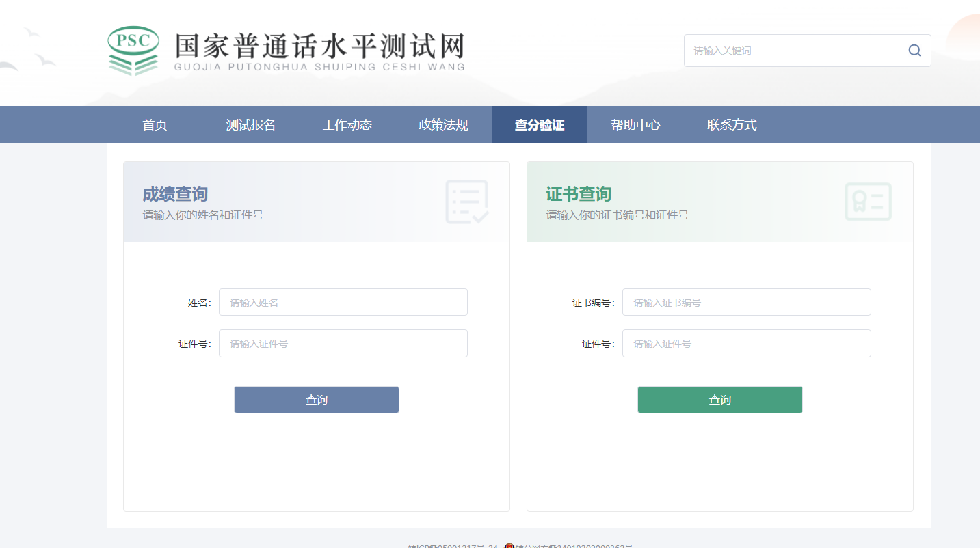Select the 查分验证 tab
Image resolution: width=980 pixels, height=548 pixels.
[540, 125]
